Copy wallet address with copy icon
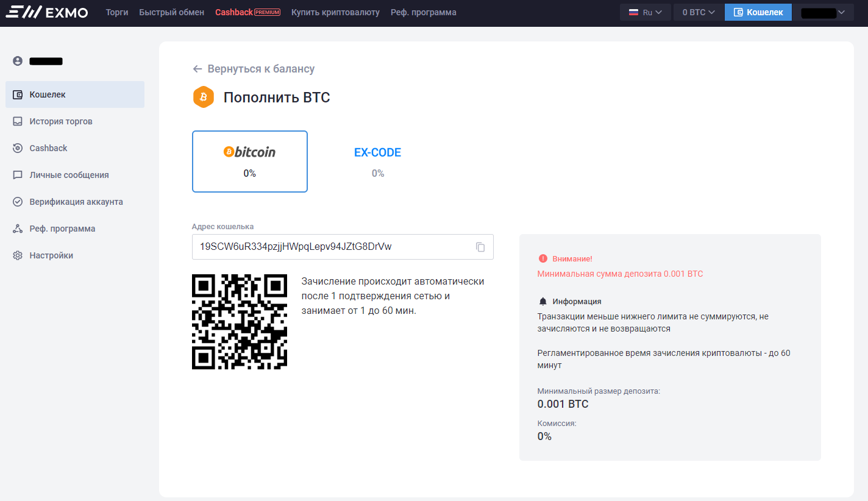868x501 pixels. click(x=480, y=247)
